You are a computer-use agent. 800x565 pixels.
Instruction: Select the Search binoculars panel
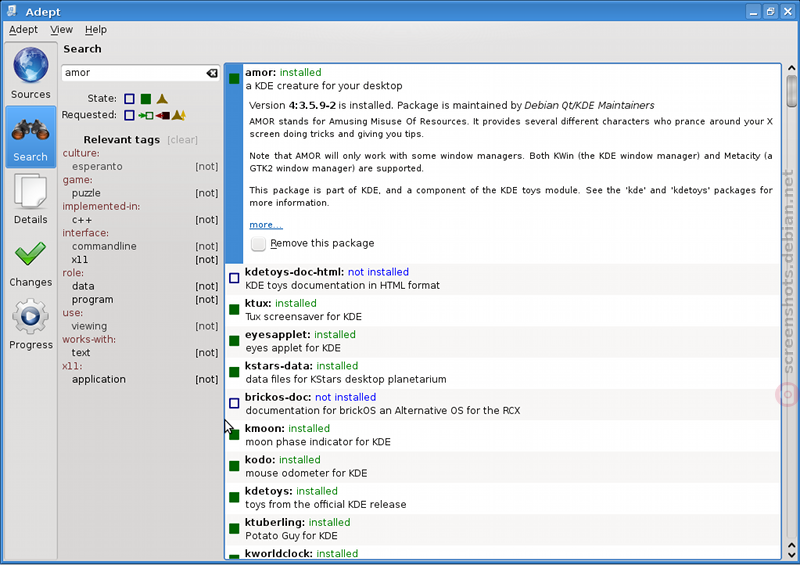tap(31, 137)
